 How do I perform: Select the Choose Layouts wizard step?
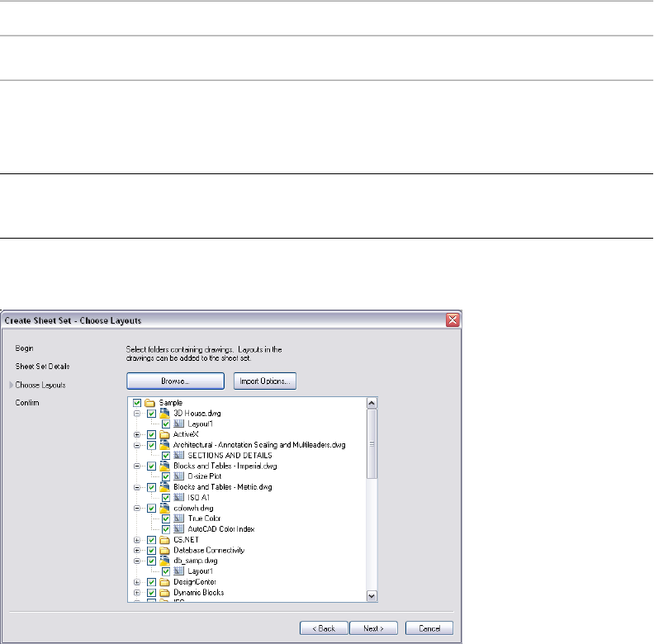pos(40,385)
